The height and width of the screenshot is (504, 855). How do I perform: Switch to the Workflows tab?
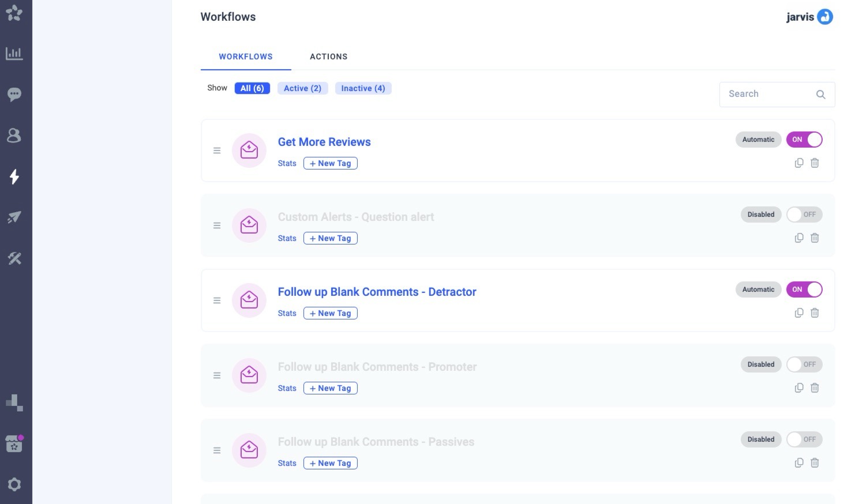point(246,57)
